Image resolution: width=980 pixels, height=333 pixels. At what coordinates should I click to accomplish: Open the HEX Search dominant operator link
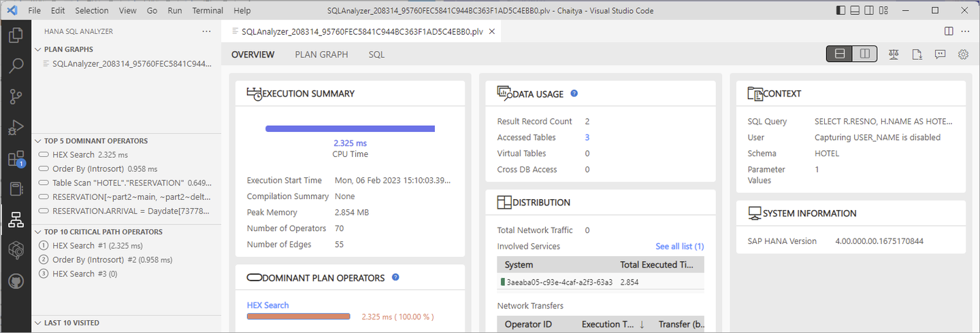pyautogui.click(x=268, y=305)
